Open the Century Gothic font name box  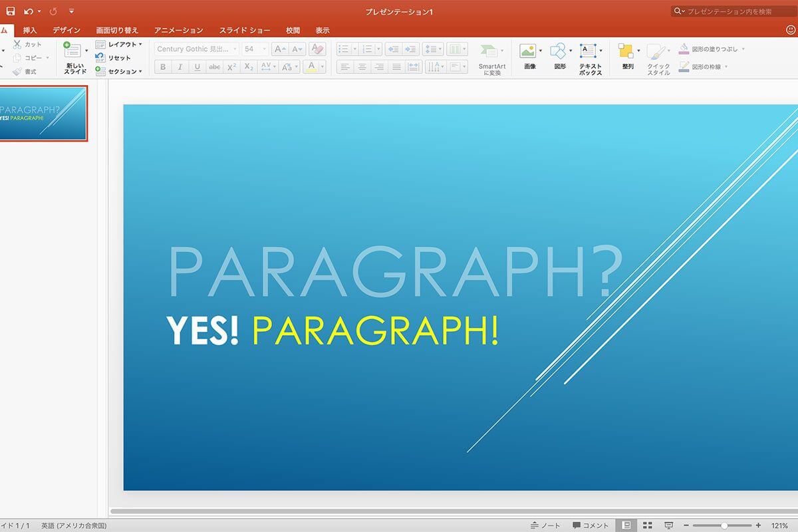coord(197,49)
